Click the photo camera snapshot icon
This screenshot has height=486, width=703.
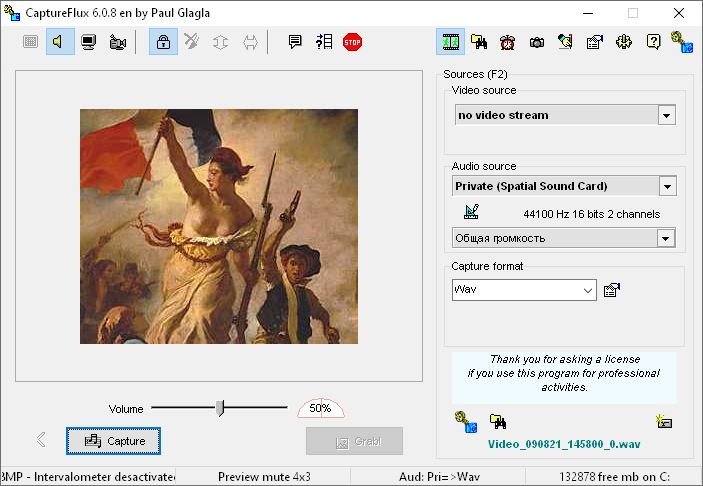click(537, 43)
